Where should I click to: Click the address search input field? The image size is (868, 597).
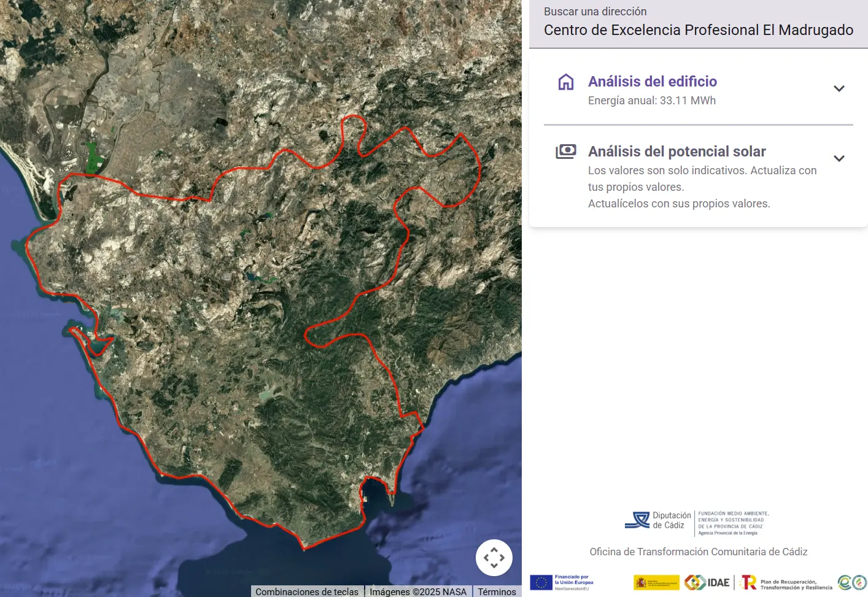[x=698, y=30]
